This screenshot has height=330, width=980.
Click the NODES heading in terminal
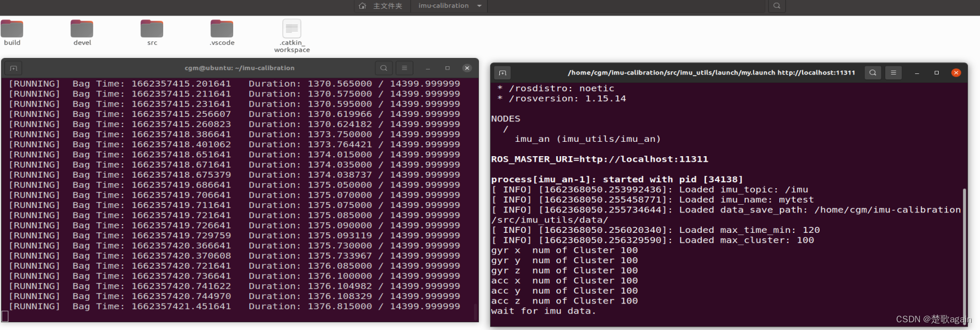505,119
